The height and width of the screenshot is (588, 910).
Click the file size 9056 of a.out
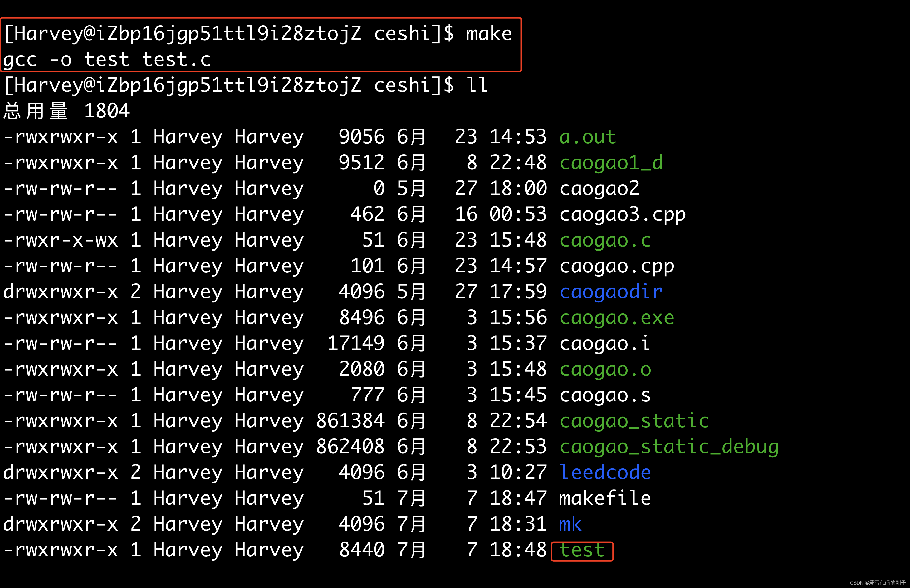point(362,137)
